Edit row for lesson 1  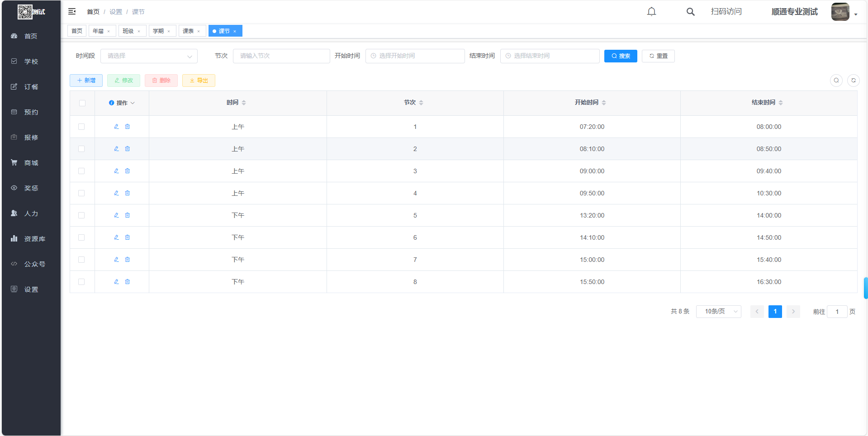click(116, 127)
